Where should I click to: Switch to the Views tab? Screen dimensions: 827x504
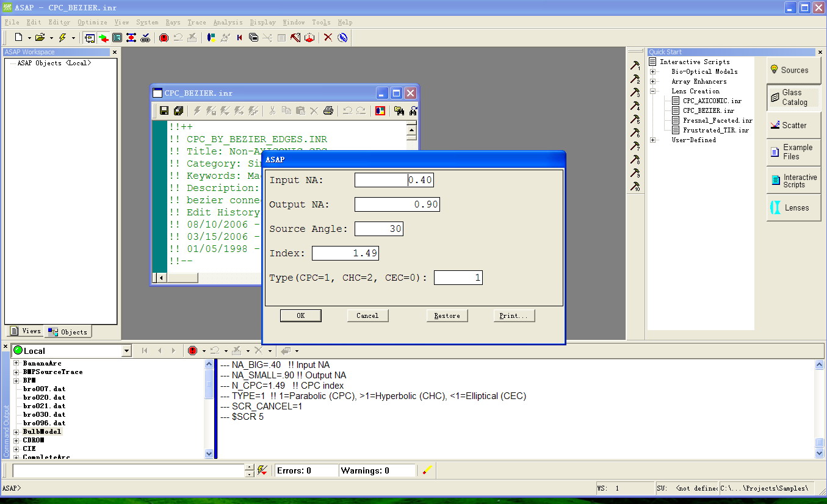click(26, 331)
